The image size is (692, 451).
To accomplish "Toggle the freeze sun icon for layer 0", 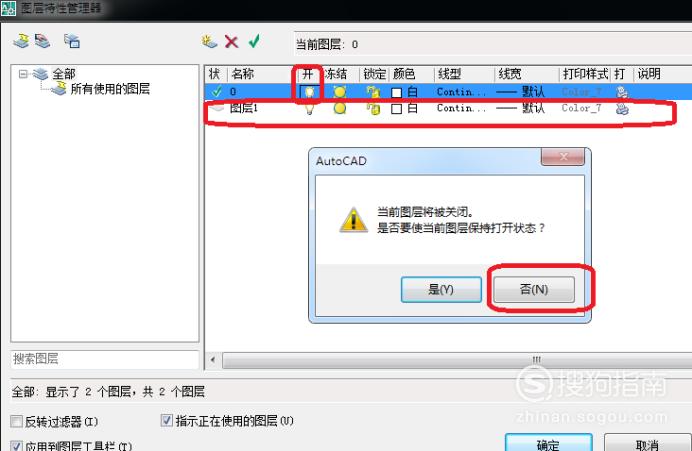I will tap(339, 92).
